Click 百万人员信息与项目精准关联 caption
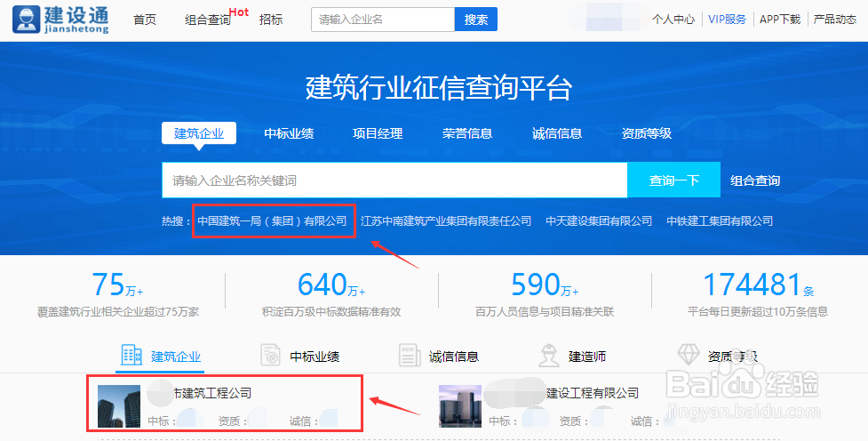Screen dimensions: 868x441 point(545,312)
